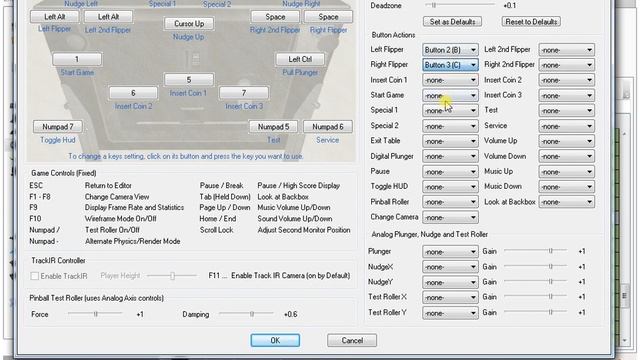Adjust the Test Roller X Gain slider
The height and width of the screenshot is (360, 640).
pyautogui.click(x=536, y=297)
